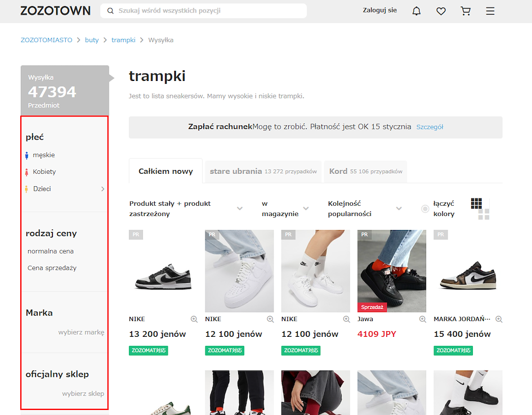Click the PR badge on Panda Dunk sneaker
The image size is (532, 415).
point(136,234)
